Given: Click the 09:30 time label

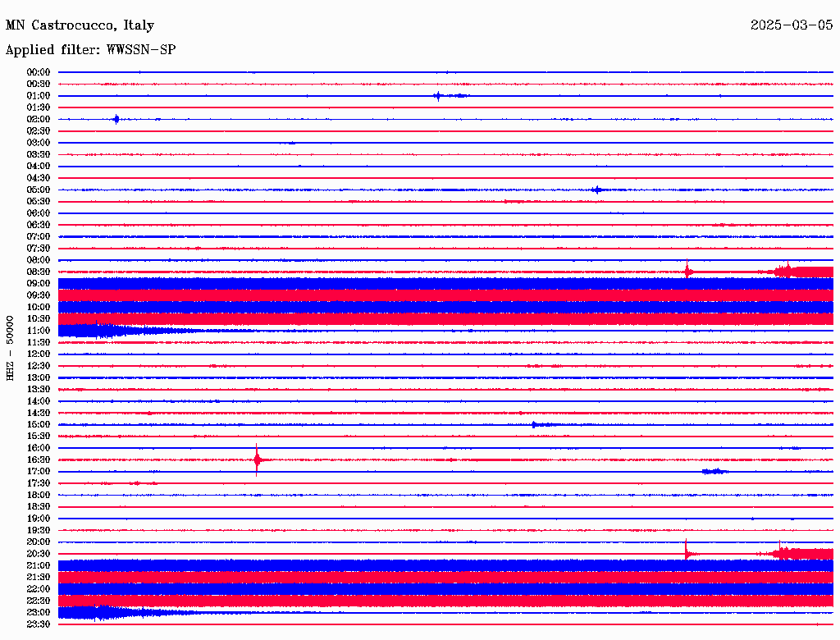Looking at the screenshot, I should pos(38,295).
